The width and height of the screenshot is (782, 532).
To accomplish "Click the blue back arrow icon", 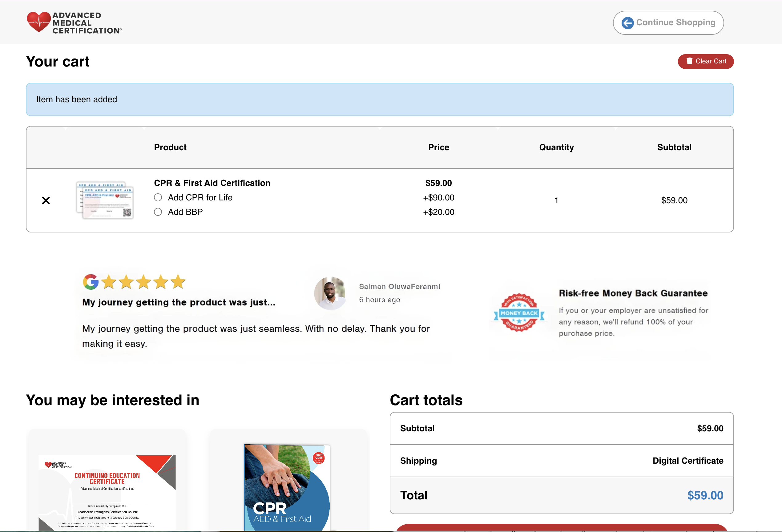I will [627, 23].
